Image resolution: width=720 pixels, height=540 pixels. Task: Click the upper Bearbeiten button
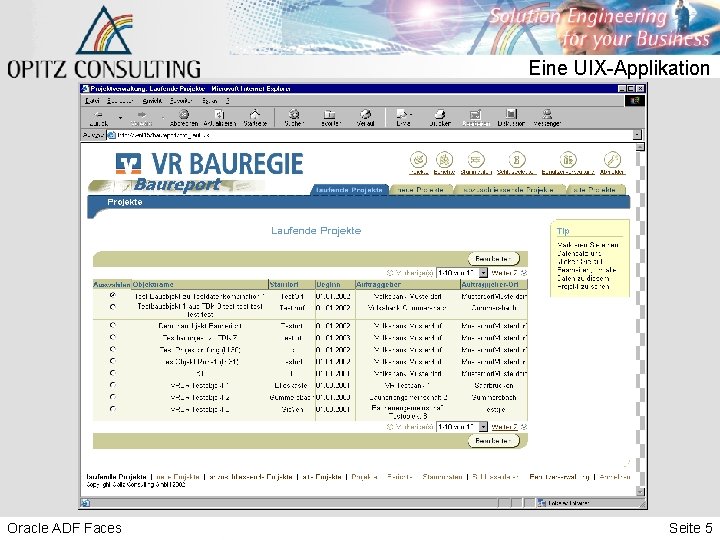click(x=493, y=259)
